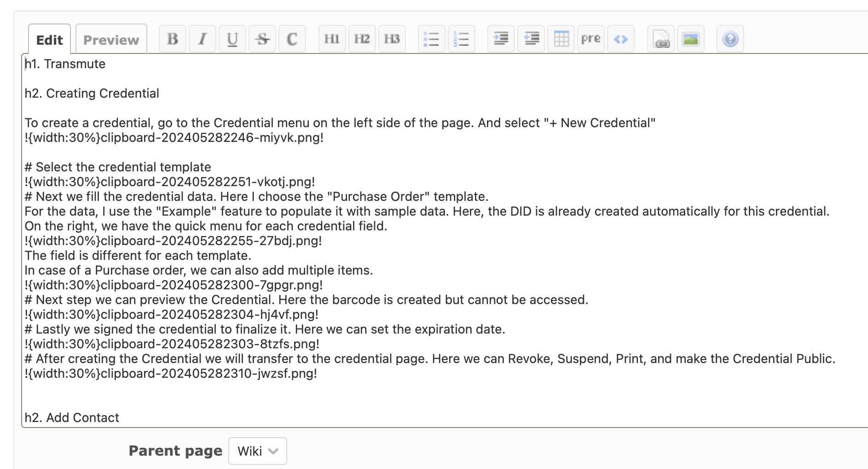Insert a wiki link with the link icon
The image size is (868, 469).
(660, 39)
